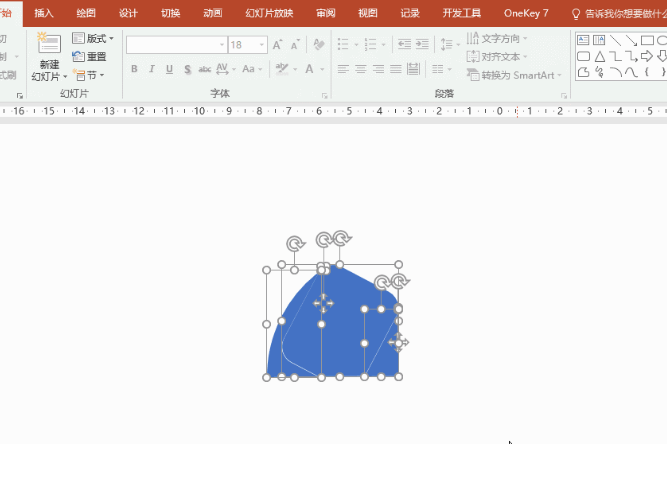This screenshot has width=667, height=486.
Task: Open the font color A dropdown
Action: (x=322, y=69)
